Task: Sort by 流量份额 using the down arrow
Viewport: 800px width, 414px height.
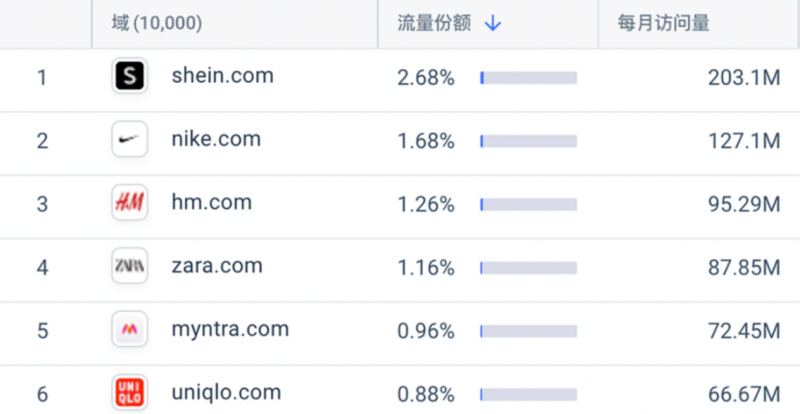Action: tap(492, 23)
